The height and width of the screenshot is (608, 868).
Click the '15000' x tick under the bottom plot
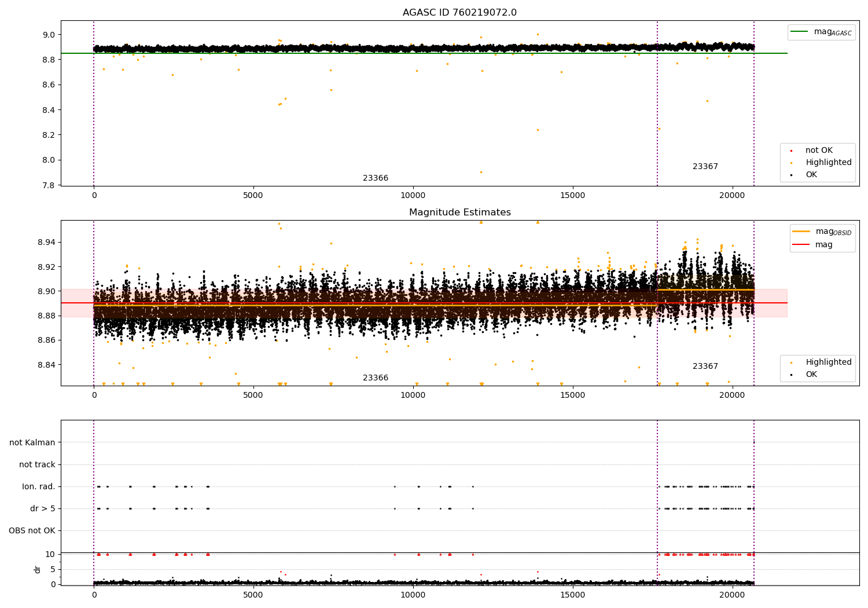(x=573, y=595)
